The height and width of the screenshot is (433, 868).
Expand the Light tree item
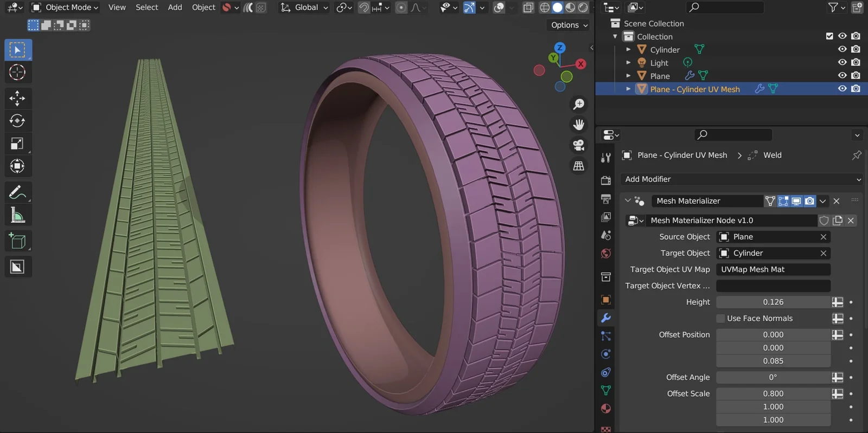tap(628, 62)
